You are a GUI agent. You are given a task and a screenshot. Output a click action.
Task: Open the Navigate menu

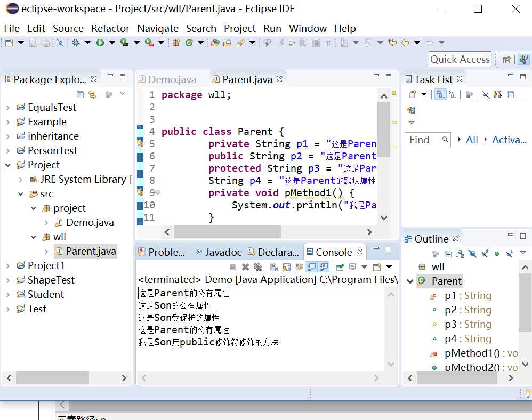(158, 28)
